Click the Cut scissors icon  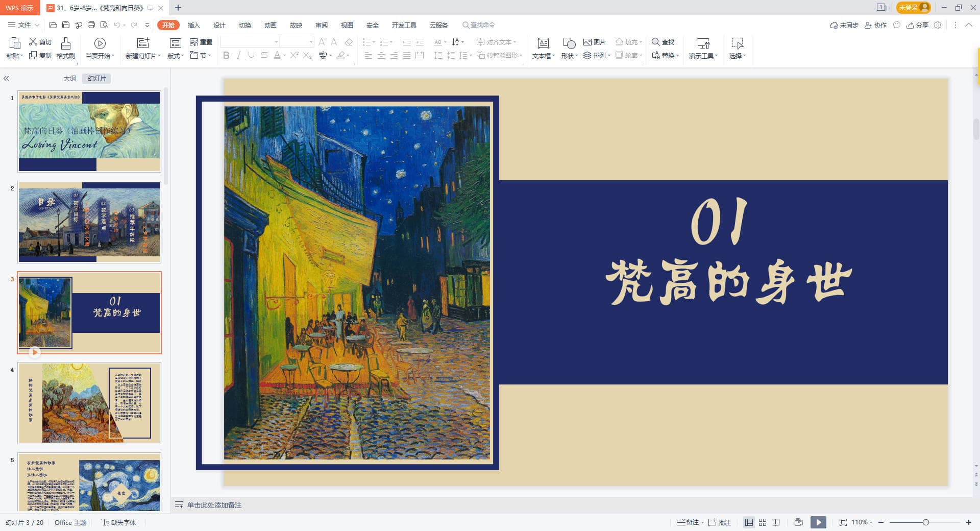(x=33, y=42)
